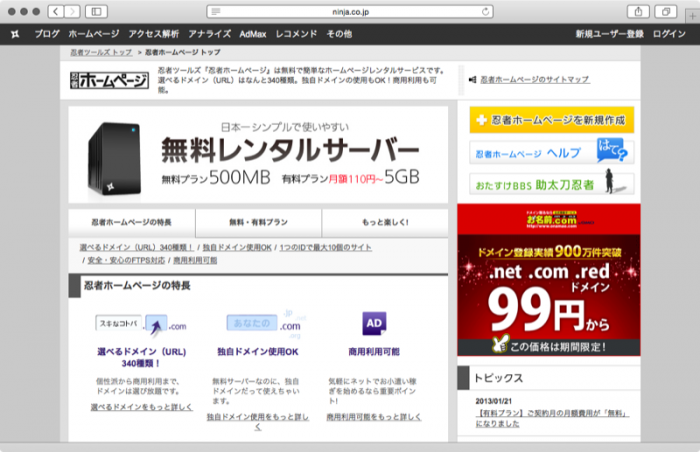Open the ホームページ menu item
The height and width of the screenshot is (452, 700).
point(94,34)
